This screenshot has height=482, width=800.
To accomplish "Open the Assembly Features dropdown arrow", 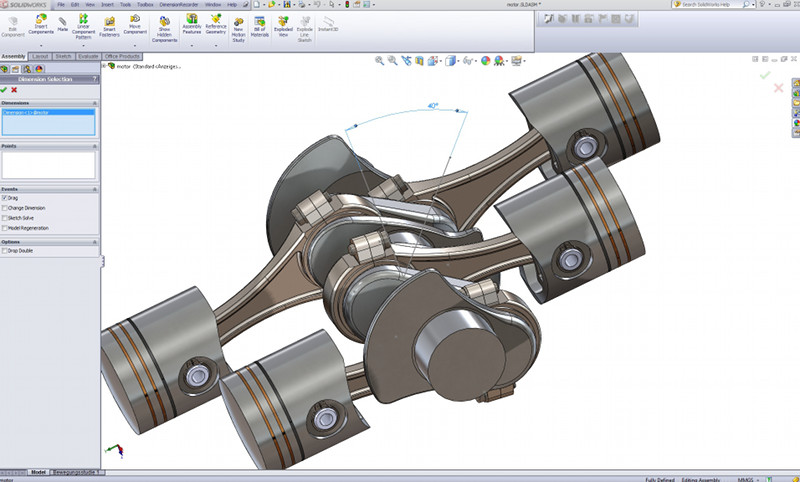I will 192,45.
